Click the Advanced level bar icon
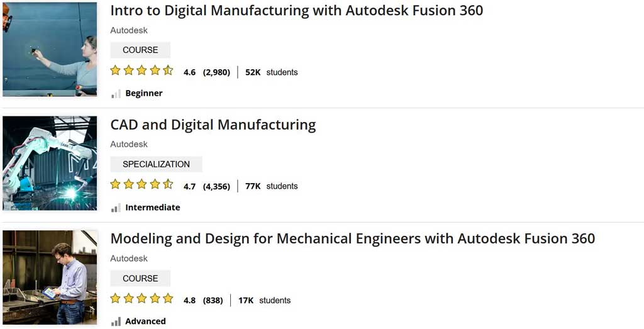Screen dimensions: 644x329 click(116, 321)
